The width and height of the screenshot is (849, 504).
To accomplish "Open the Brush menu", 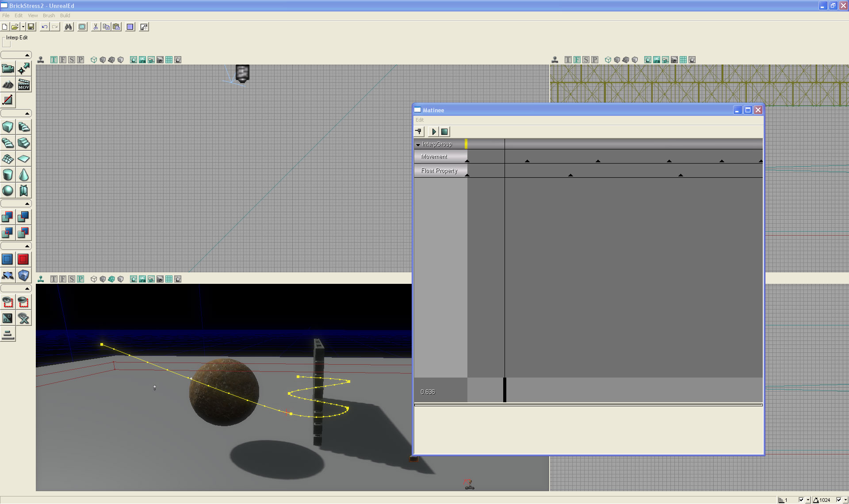I will coord(49,15).
